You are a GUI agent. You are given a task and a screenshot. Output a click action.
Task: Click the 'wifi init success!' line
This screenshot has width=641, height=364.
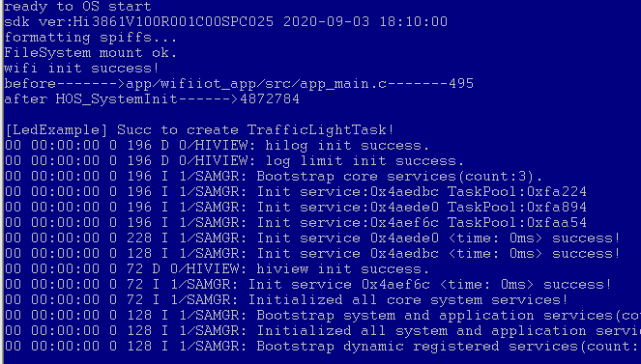pos(81,69)
